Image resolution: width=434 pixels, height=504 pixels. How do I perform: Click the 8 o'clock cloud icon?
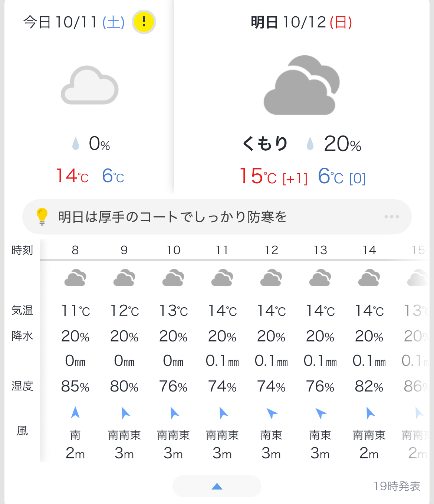[x=75, y=278]
